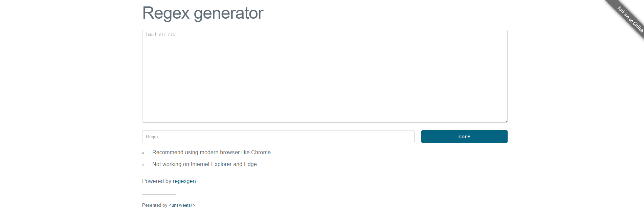Click the horizontal divider above the footer
The image size is (644, 222).
159,194
